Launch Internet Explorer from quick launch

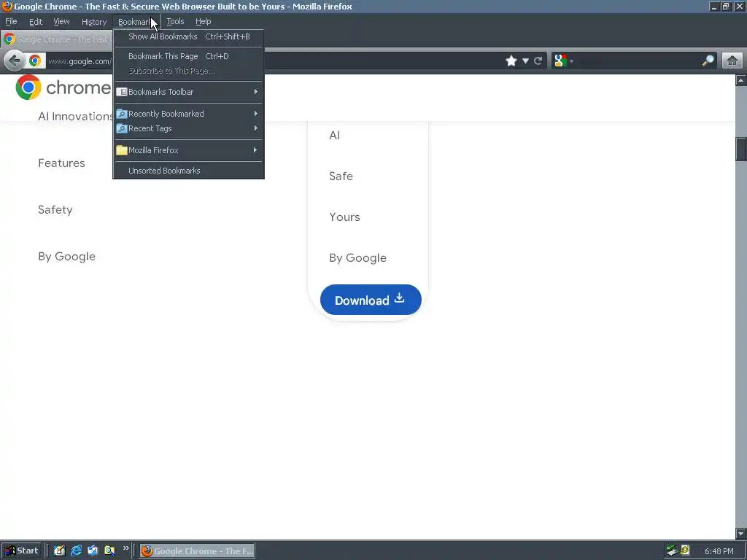point(76,551)
